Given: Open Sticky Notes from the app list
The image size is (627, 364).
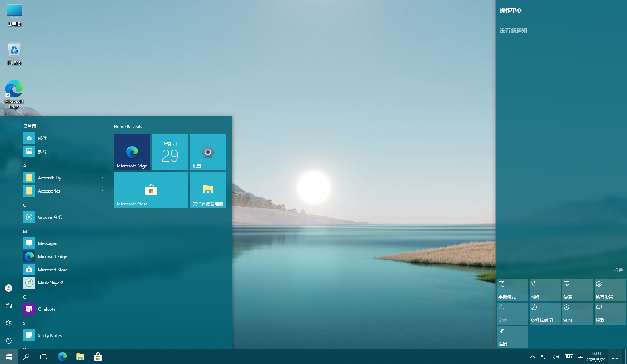Looking at the screenshot, I should [50, 335].
